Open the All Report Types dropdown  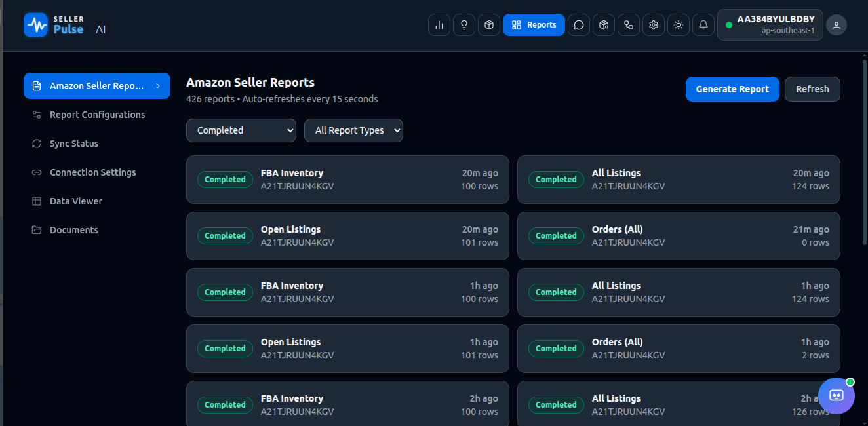(353, 130)
